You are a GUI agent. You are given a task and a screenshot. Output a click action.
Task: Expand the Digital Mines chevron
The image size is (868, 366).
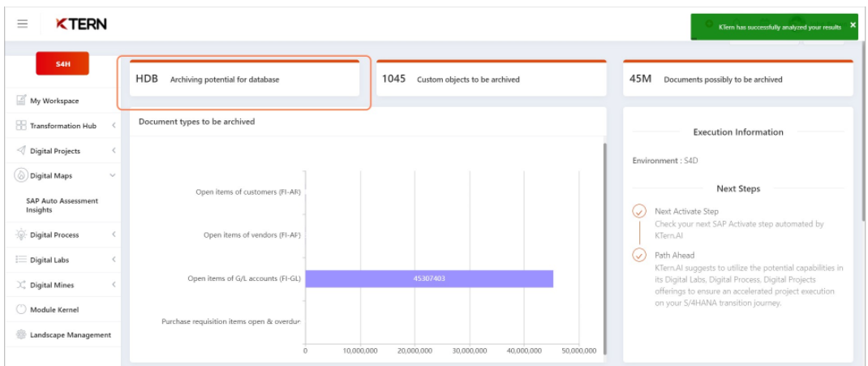pyautogui.click(x=113, y=285)
